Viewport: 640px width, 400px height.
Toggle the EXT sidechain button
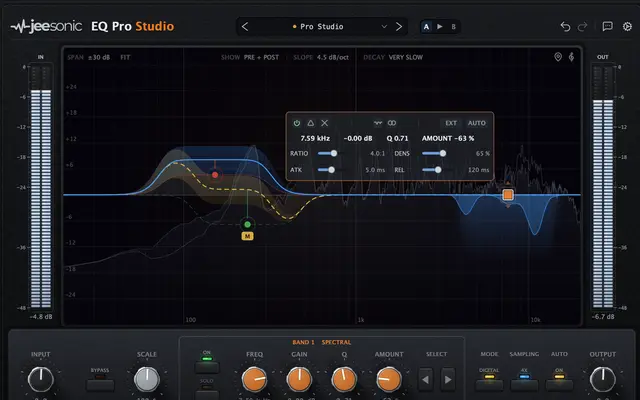451,123
